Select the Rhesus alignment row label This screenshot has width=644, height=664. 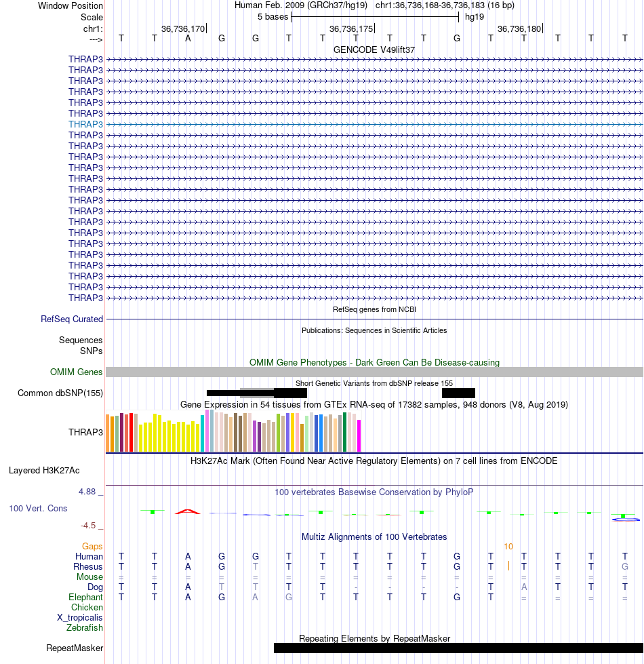pyautogui.click(x=87, y=566)
